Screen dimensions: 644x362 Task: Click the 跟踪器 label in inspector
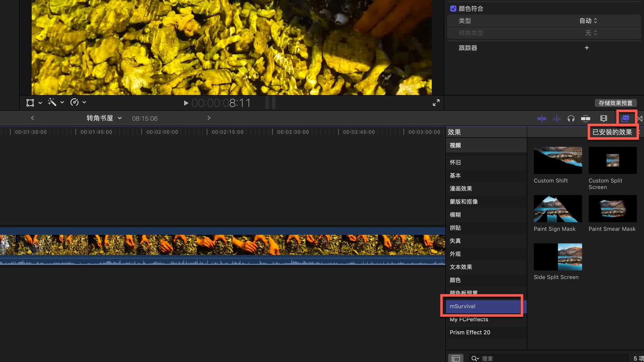point(468,48)
